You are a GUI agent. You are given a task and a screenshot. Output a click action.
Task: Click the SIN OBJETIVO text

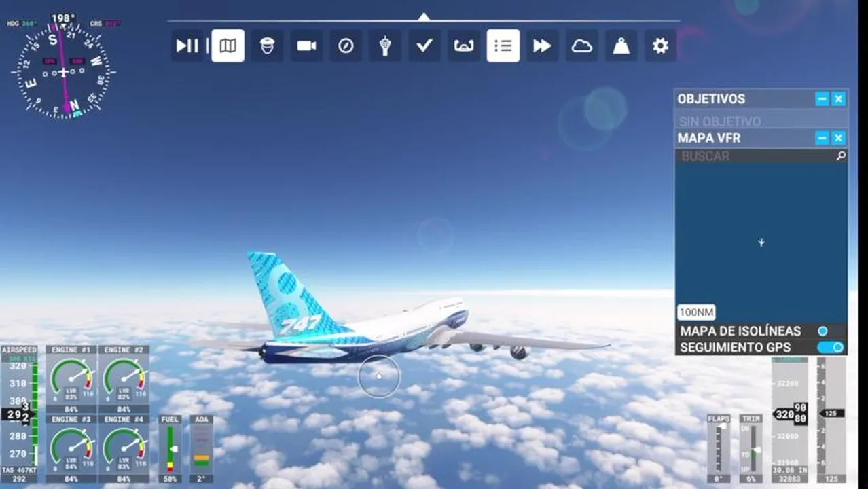pyautogui.click(x=720, y=122)
